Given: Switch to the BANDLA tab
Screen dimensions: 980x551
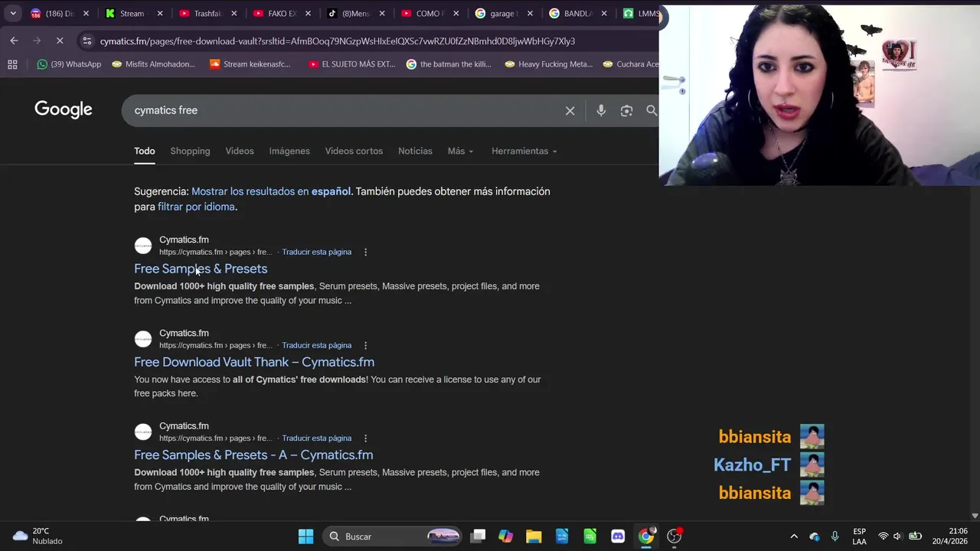Looking at the screenshot, I should 578,13.
